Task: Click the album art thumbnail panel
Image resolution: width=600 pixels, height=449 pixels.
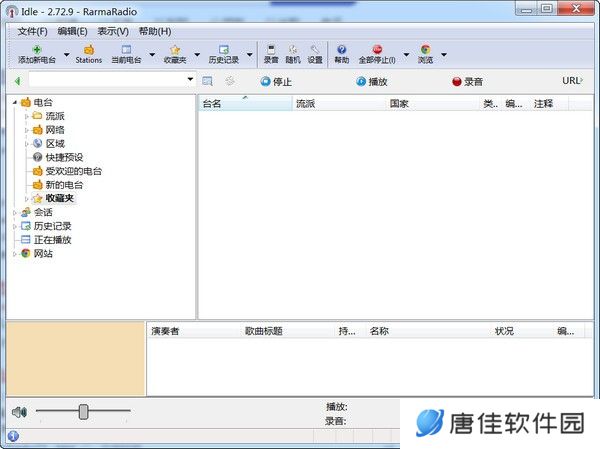Action: pos(76,358)
